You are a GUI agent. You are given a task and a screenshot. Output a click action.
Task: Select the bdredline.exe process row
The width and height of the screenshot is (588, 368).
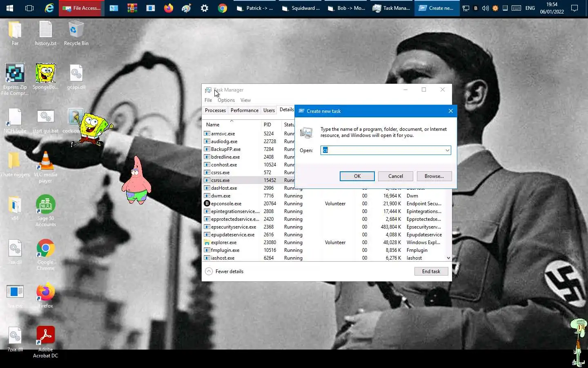(x=248, y=157)
